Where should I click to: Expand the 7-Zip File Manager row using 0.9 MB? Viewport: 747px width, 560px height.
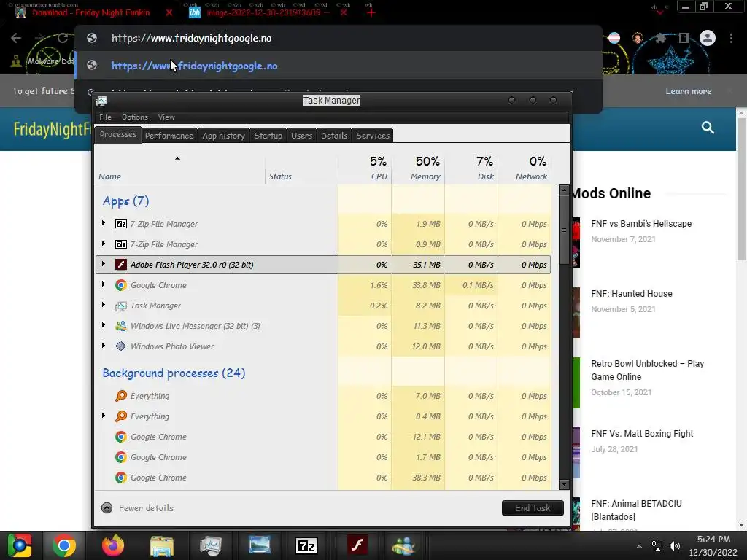pyautogui.click(x=104, y=244)
